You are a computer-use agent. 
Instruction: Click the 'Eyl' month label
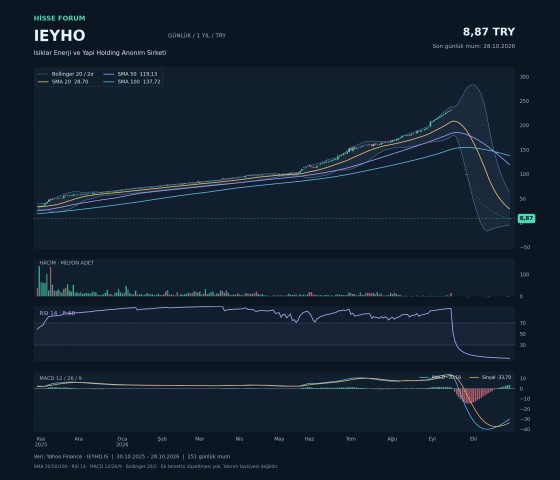pyautogui.click(x=432, y=439)
